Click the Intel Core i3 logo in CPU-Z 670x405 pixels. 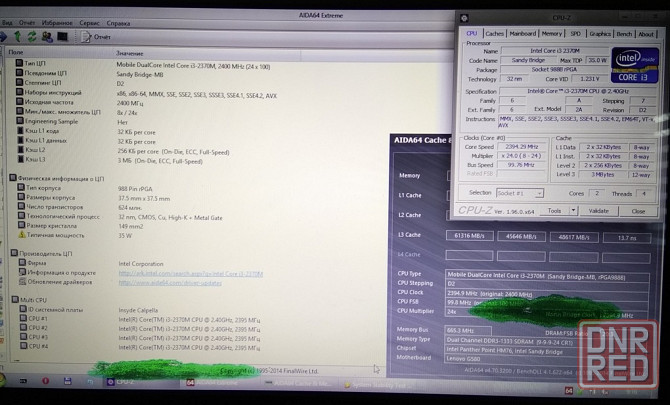[635, 65]
